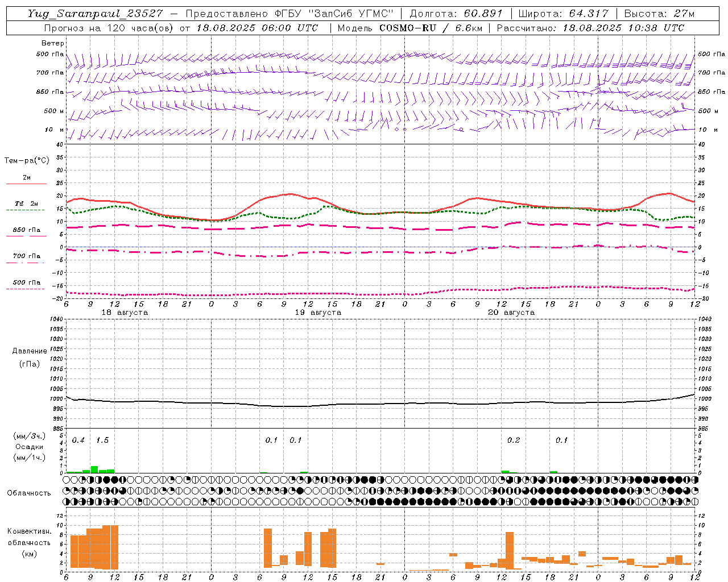Select the Тем-ра(°C) axis label
The image size is (728, 582).
27,161
